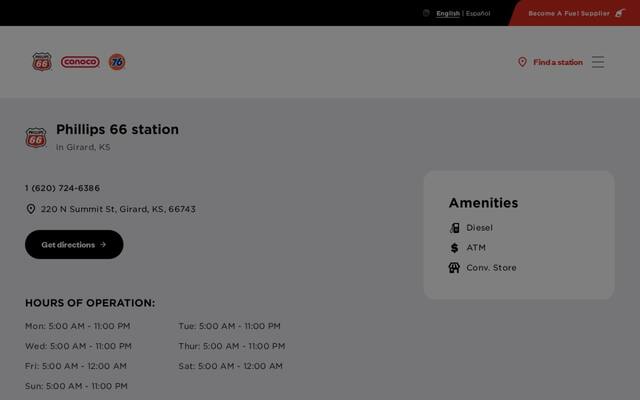Click Tue: 5:00 AM - 11:00 PM hours
The width and height of the screenshot is (640, 400).
click(x=229, y=326)
